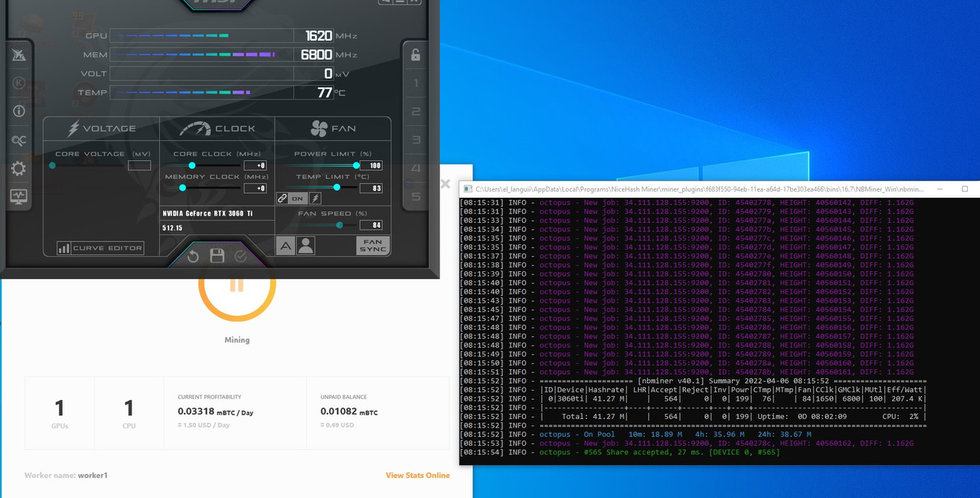This screenshot has width=980, height=498.
Task: Click the Fan section header
Action: point(333,129)
